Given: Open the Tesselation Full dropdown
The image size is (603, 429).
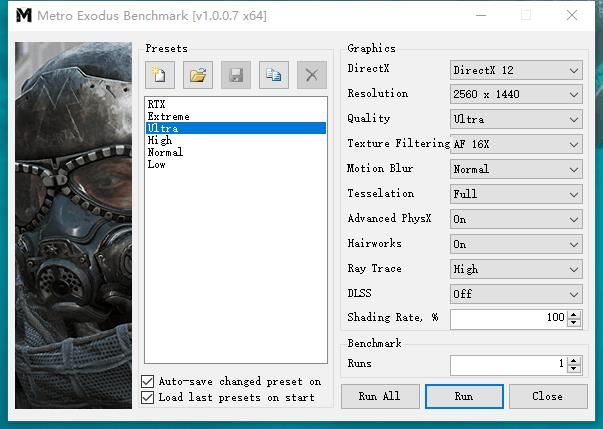Looking at the screenshot, I should (x=516, y=194).
